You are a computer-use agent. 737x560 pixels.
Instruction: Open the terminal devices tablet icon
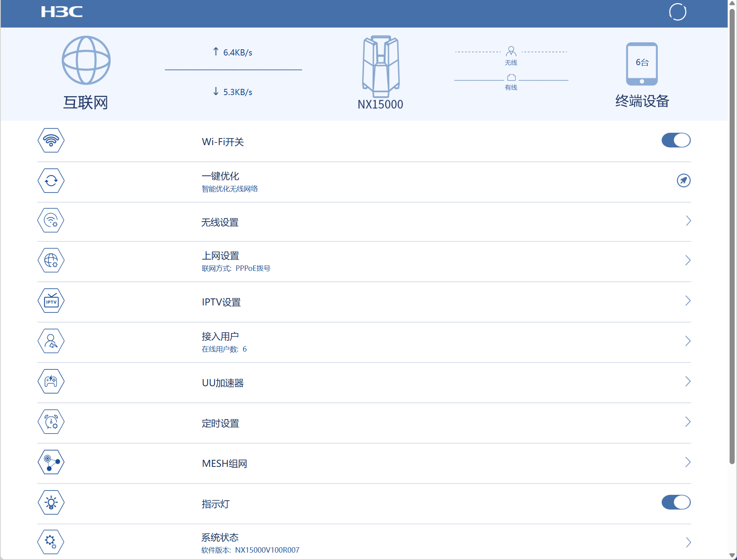(x=642, y=64)
